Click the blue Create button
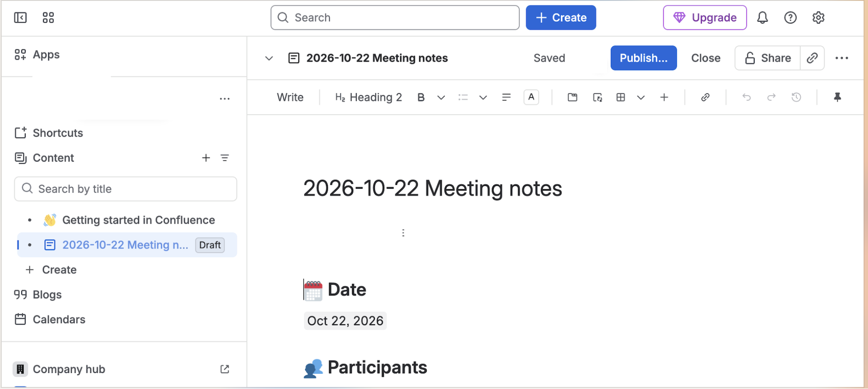The image size is (868, 389). 561,18
